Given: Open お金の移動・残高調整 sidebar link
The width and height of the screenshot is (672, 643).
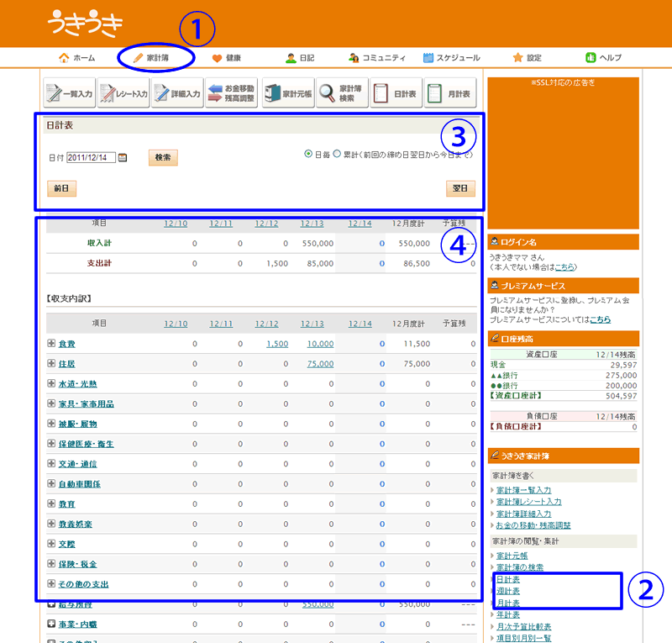Looking at the screenshot, I should click(x=533, y=525).
